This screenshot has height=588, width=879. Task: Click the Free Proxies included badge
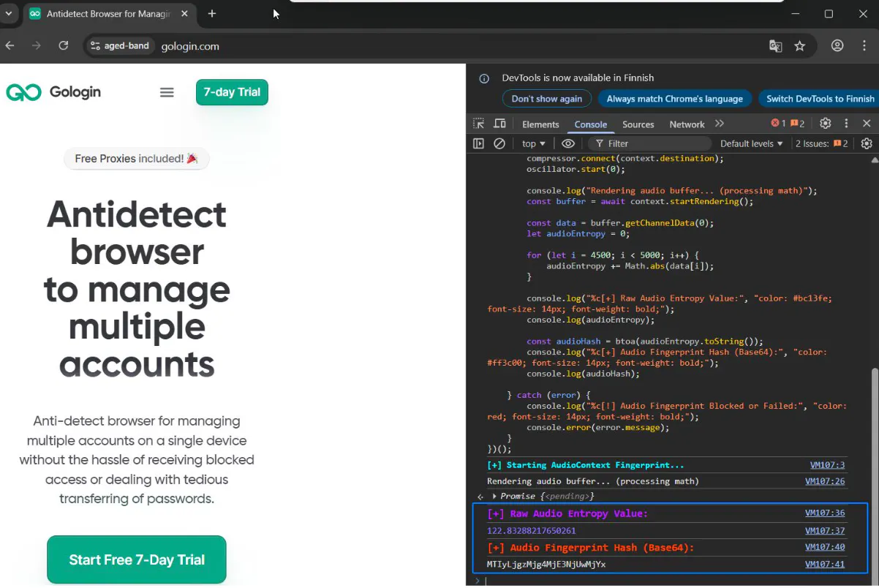137,159
